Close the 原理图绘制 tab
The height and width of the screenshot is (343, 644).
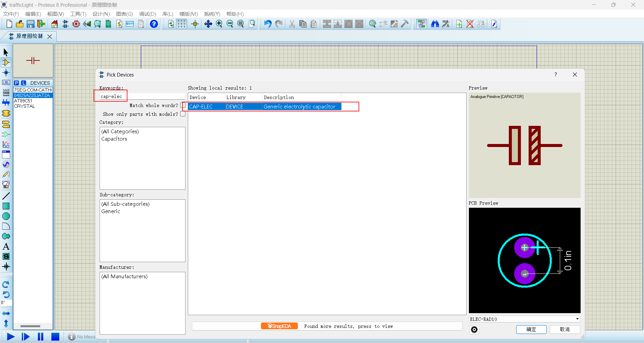click(50, 36)
